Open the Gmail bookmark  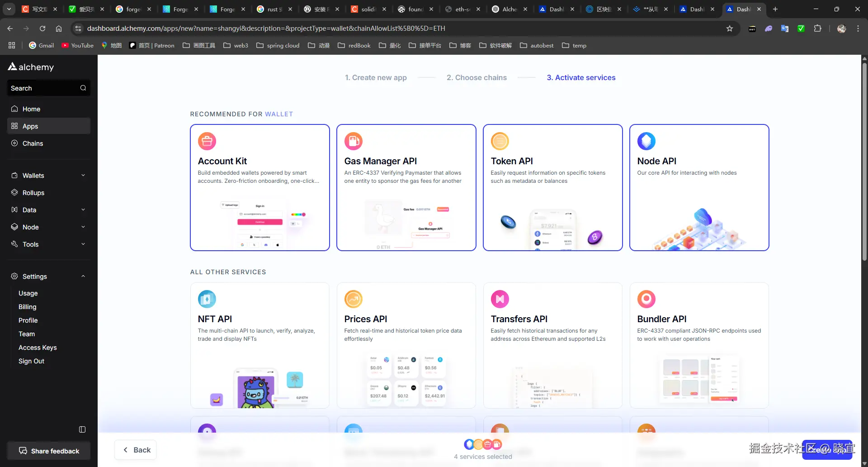pos(41,45)
